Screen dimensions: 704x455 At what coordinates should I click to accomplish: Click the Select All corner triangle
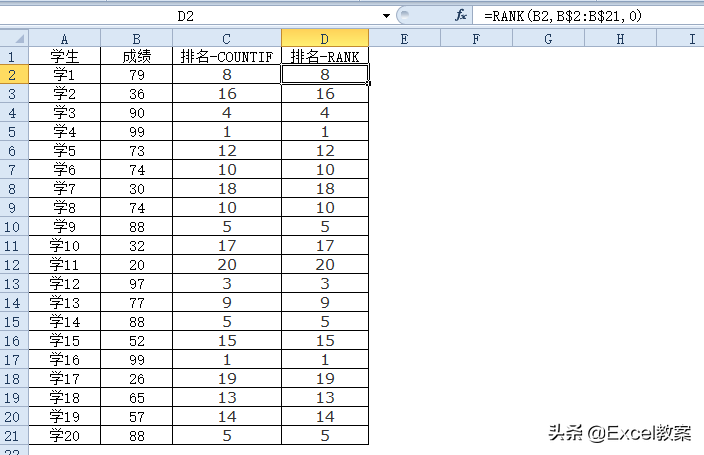click(x=14, y=38)
